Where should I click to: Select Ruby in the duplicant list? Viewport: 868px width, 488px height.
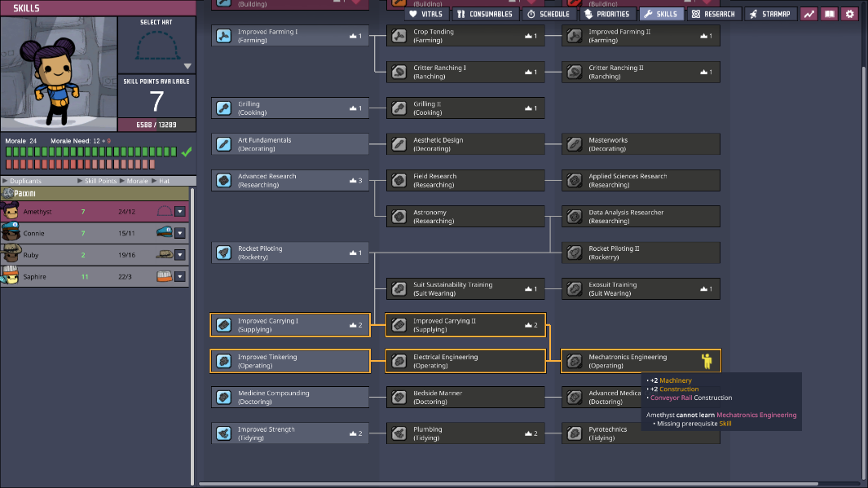[x=95, y=255]
